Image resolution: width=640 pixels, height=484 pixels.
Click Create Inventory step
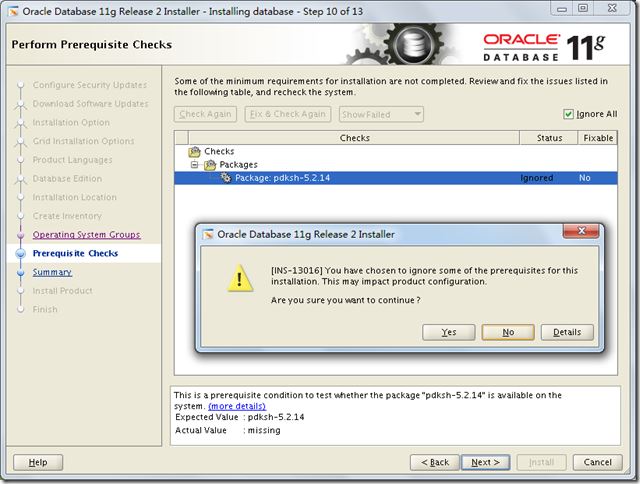click(x=67, y=216)
